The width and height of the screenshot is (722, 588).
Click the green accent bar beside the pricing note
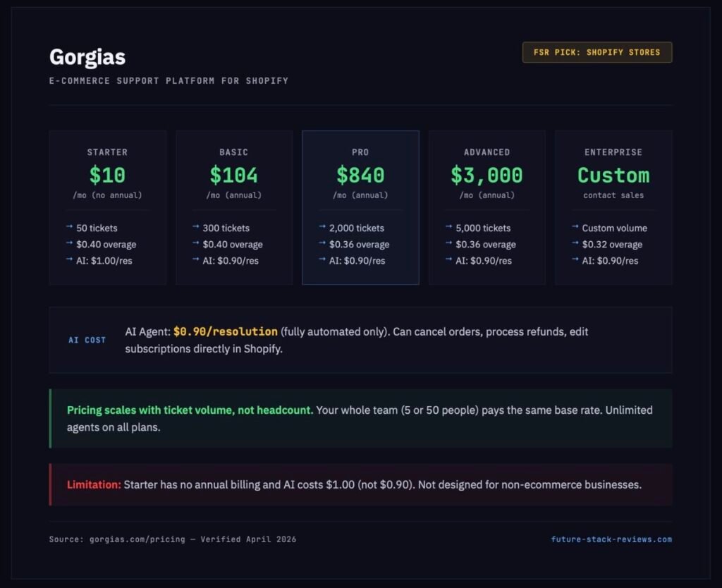[x=50, y=418]
